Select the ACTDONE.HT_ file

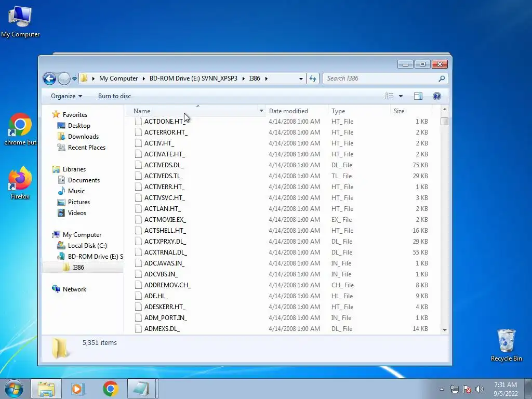click(x=165, y=122)
